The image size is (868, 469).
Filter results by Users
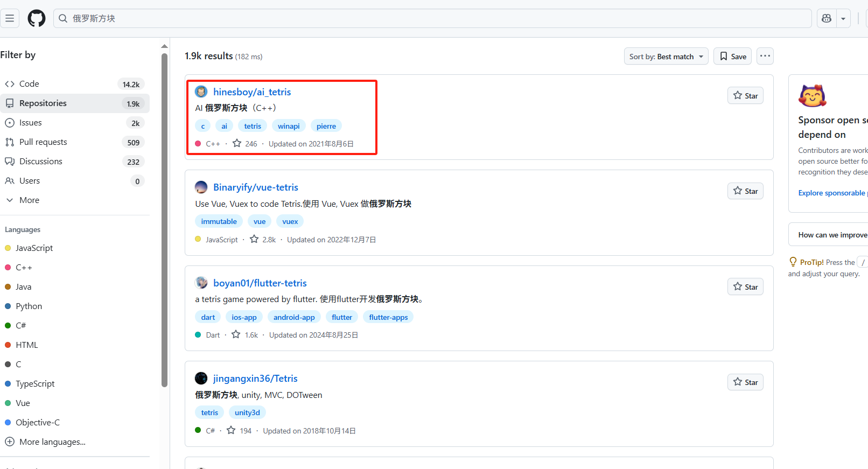74,181
